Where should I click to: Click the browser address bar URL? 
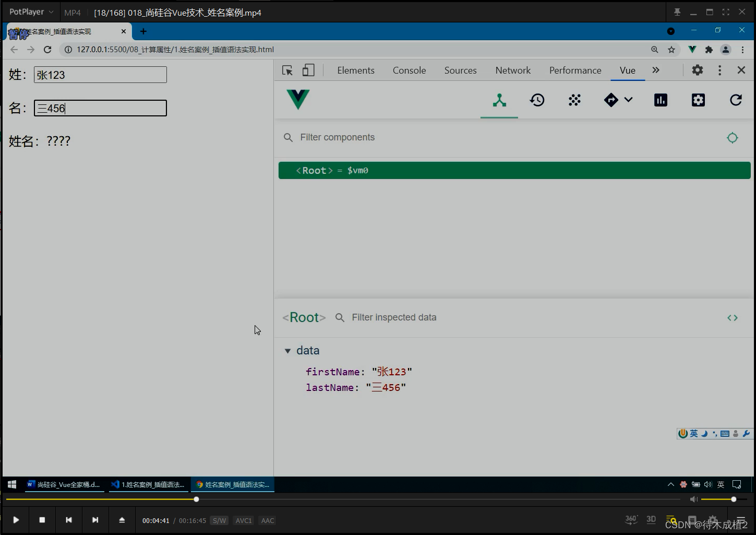pyautogui.click(x=175, y=50)
